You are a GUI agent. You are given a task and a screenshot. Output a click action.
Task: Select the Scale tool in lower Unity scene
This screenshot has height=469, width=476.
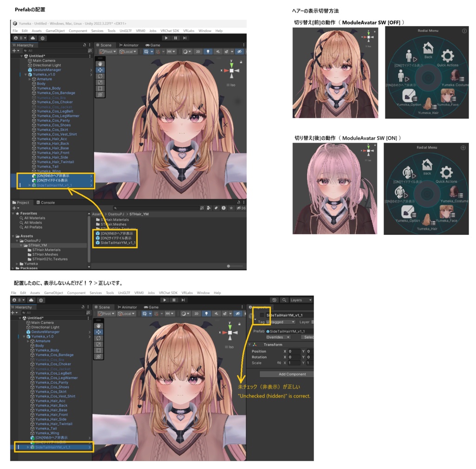[x=99, y=344]
